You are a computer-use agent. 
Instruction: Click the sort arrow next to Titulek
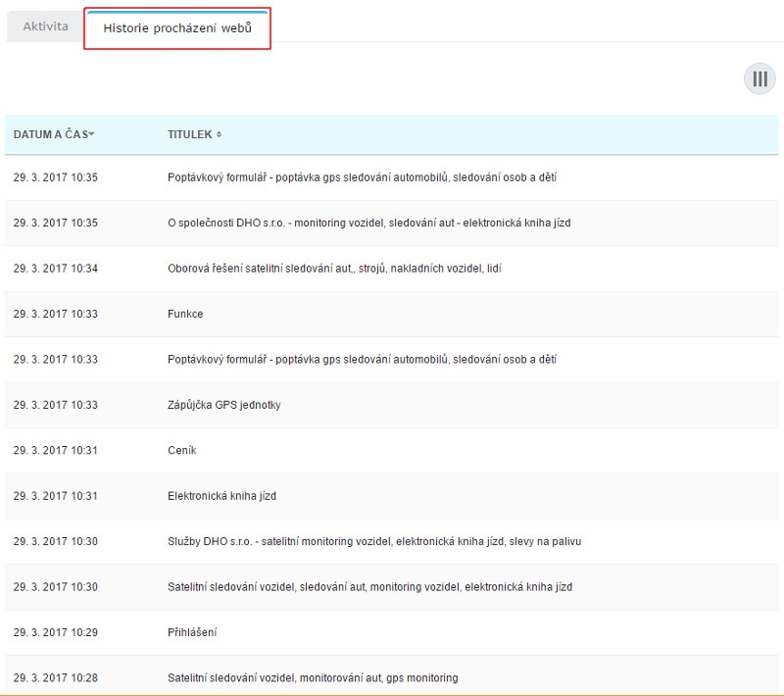click(219, 134)
